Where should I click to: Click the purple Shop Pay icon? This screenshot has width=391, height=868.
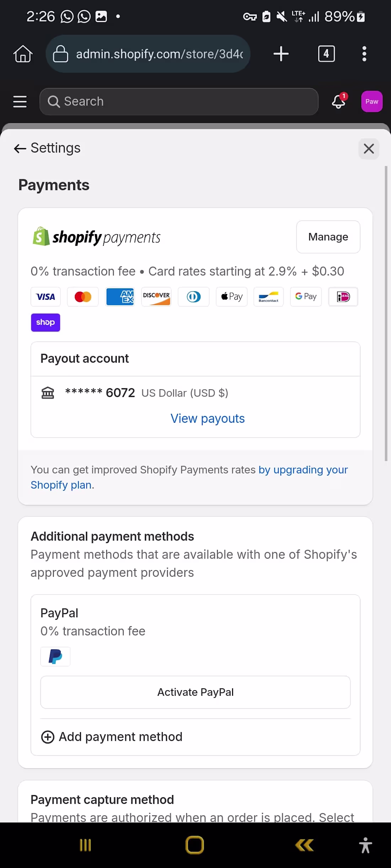point(45,322)
